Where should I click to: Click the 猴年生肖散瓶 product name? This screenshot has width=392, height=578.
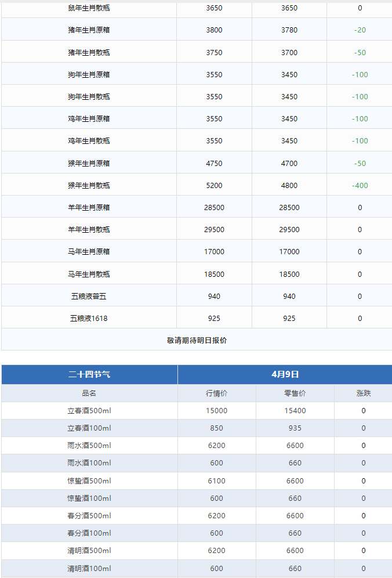pos(89,186)
